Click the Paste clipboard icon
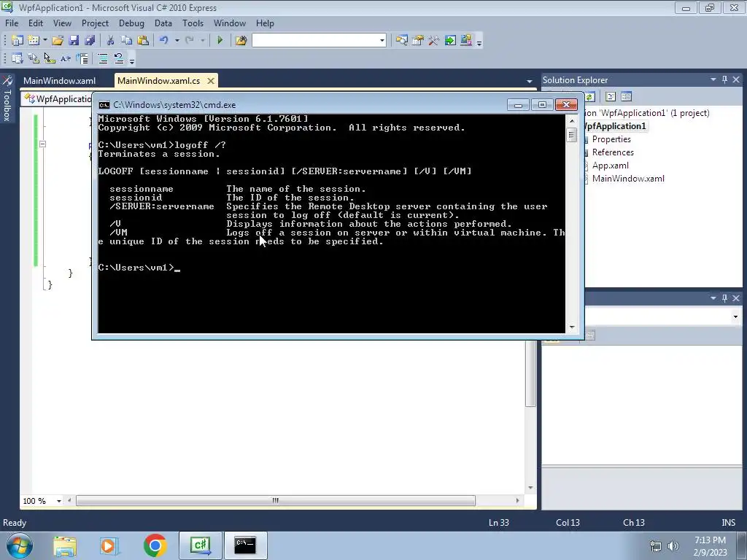This screenshot has width=747, height=560. [143, 41]
